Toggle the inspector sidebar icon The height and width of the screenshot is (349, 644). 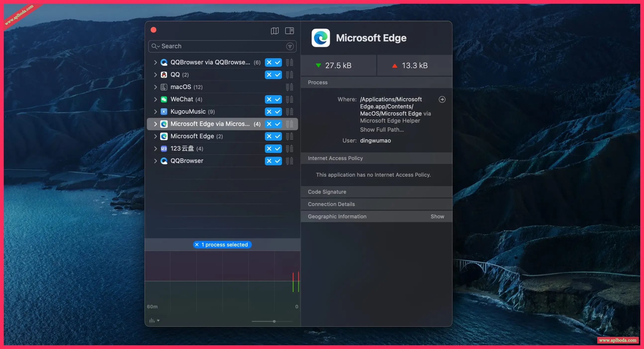point(289,31)
